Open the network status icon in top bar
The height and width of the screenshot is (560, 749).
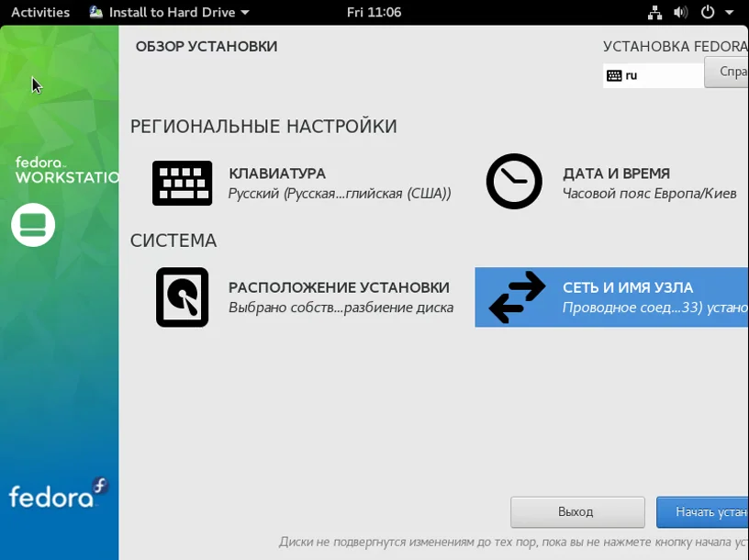[654, 12]
